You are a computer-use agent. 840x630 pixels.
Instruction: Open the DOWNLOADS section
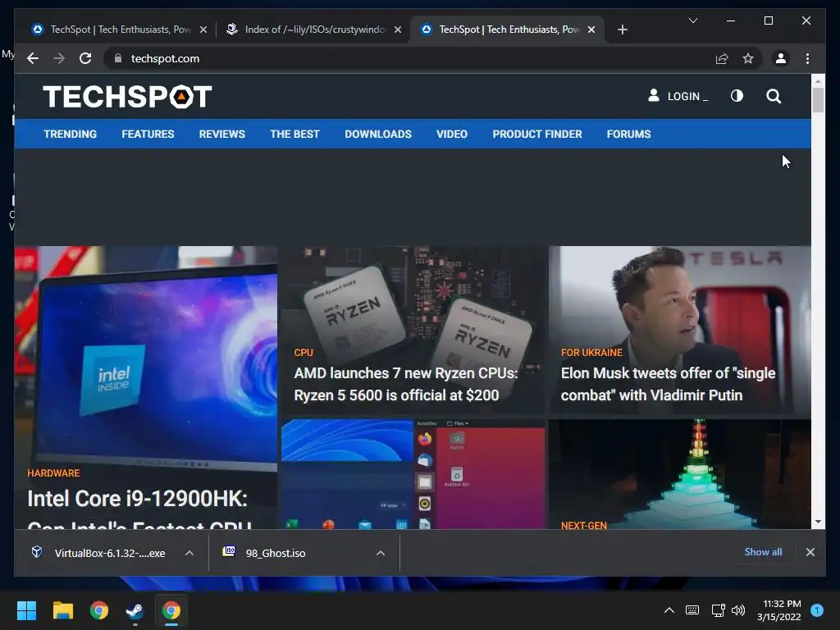[x=378, y=134]
